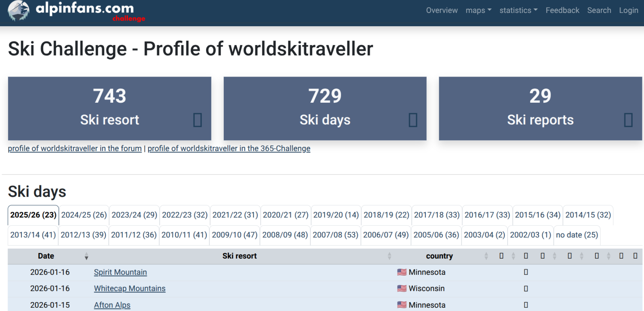Screen dimensions: 644x311
Task: Click the icon on the Ski resort card
Action: pyautogui.click(x=197, y=120)
